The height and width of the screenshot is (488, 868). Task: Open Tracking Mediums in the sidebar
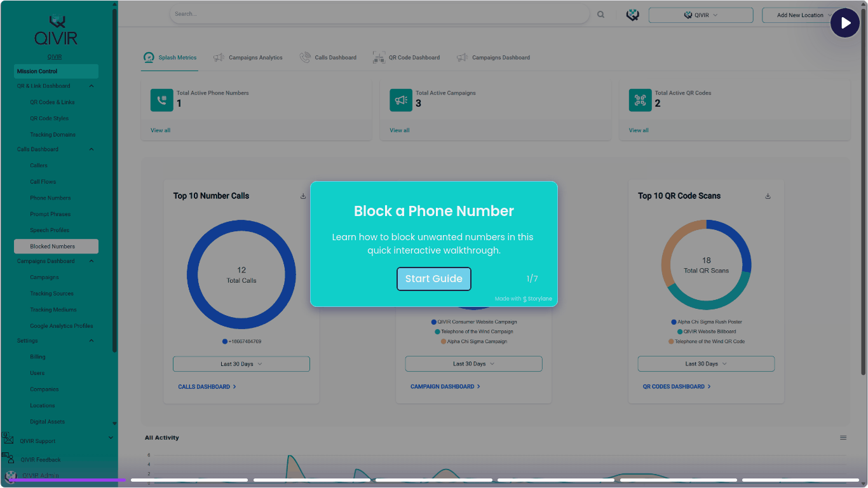pos(53,310)
